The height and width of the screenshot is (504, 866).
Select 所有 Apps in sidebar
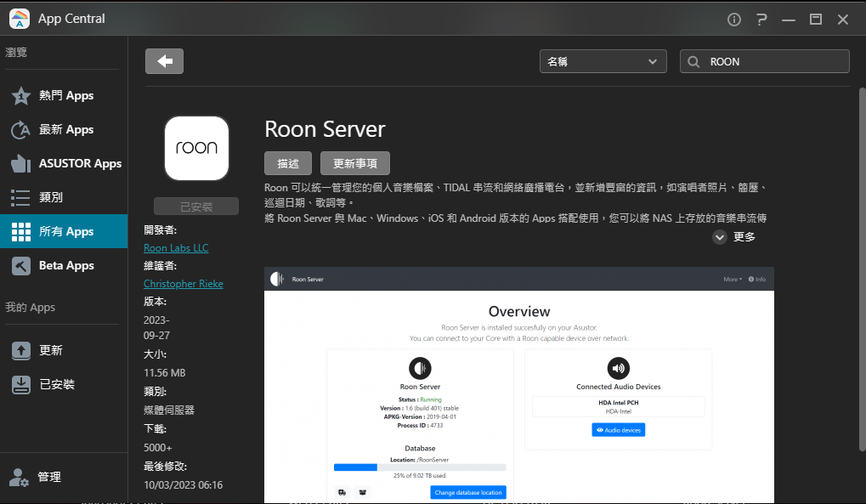pos(64,231)
